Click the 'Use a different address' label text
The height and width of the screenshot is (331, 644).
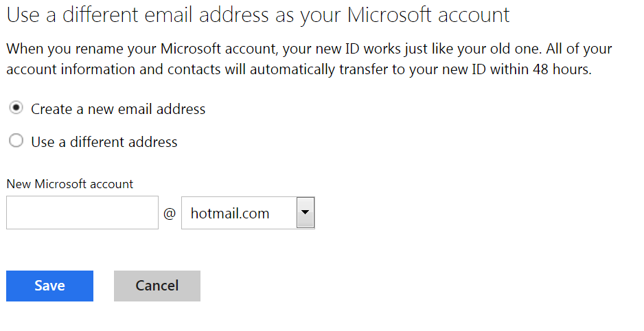tap(104, 142)
